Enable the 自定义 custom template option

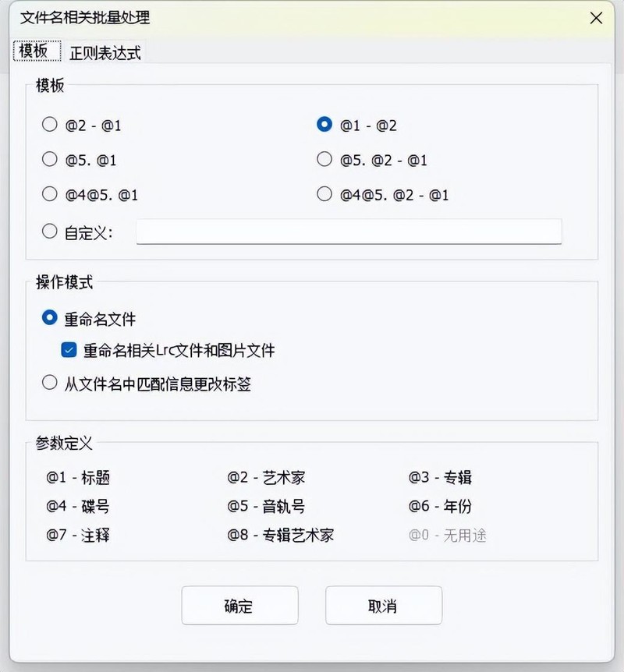(x=50, y=231)
